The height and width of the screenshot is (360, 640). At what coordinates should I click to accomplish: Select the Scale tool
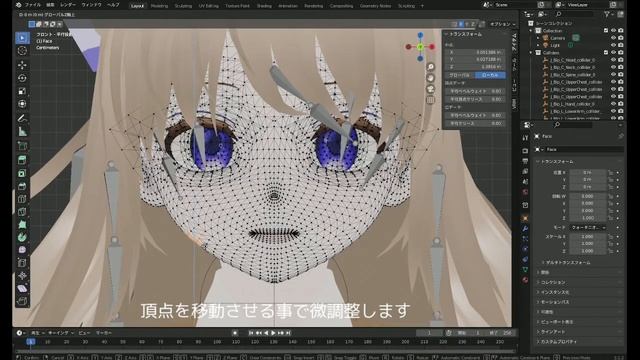click(x=22, y=91)
